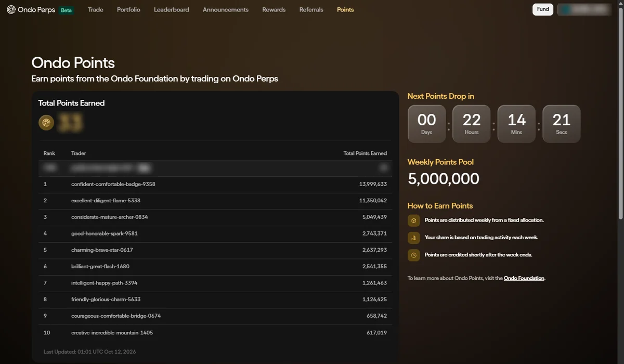This screenshot has width=624, height=364.
Task: Open the Announcements tab
Action: 226,10
